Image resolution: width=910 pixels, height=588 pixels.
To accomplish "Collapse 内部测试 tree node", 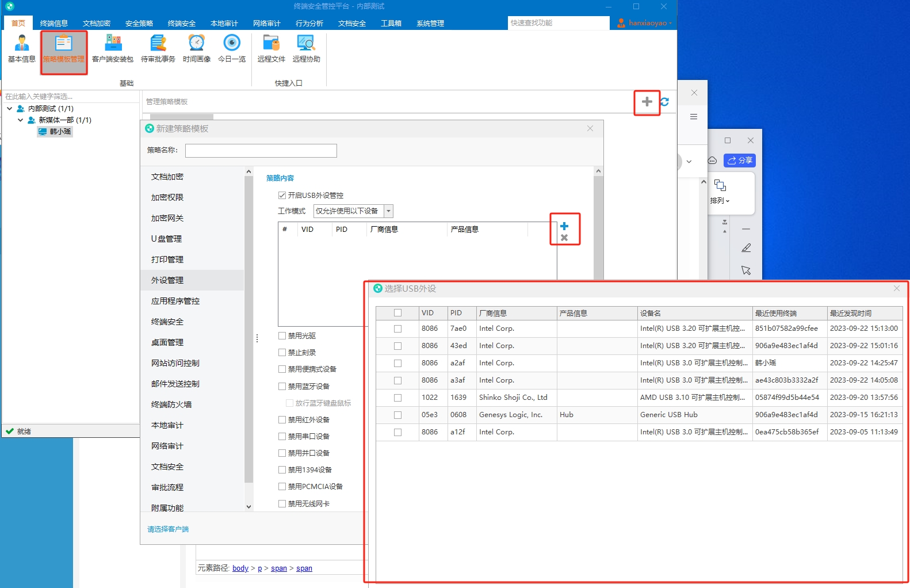I will pos(10,108).
